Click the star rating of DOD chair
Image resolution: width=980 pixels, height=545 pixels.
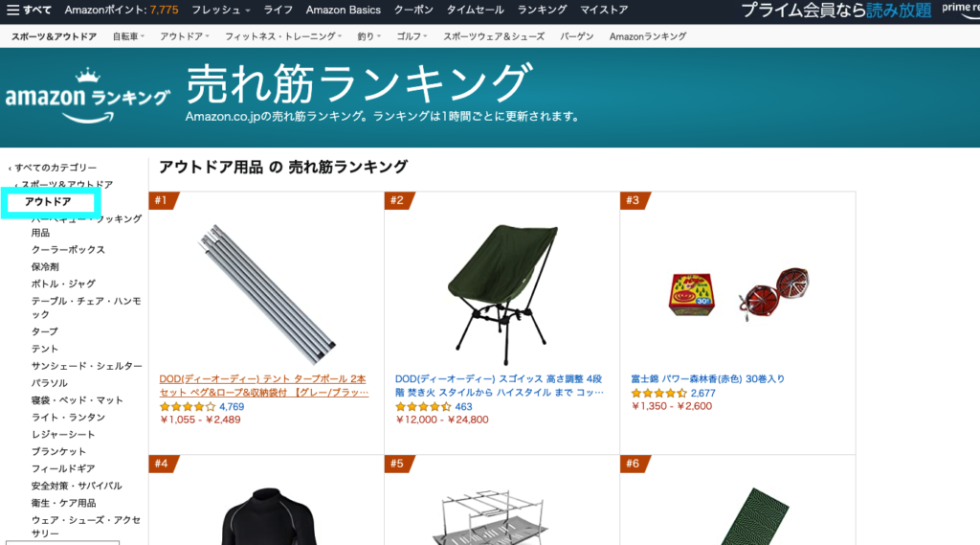coord(423,407)
